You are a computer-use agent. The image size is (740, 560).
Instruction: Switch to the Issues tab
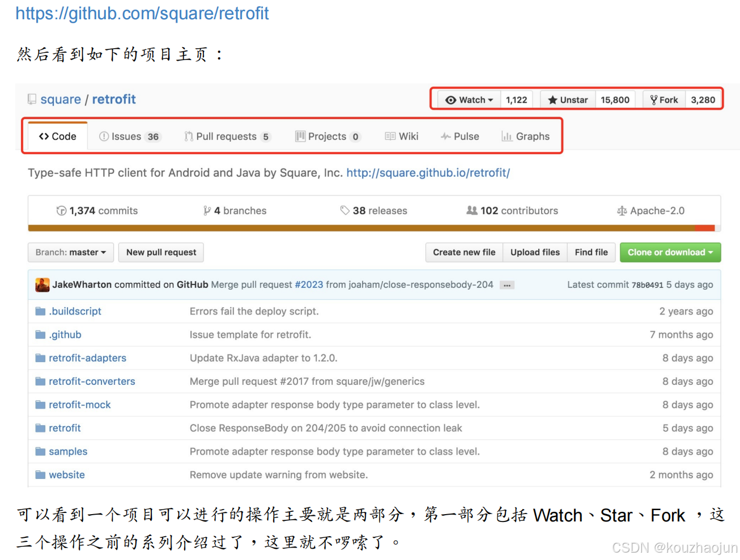[129, 136]
